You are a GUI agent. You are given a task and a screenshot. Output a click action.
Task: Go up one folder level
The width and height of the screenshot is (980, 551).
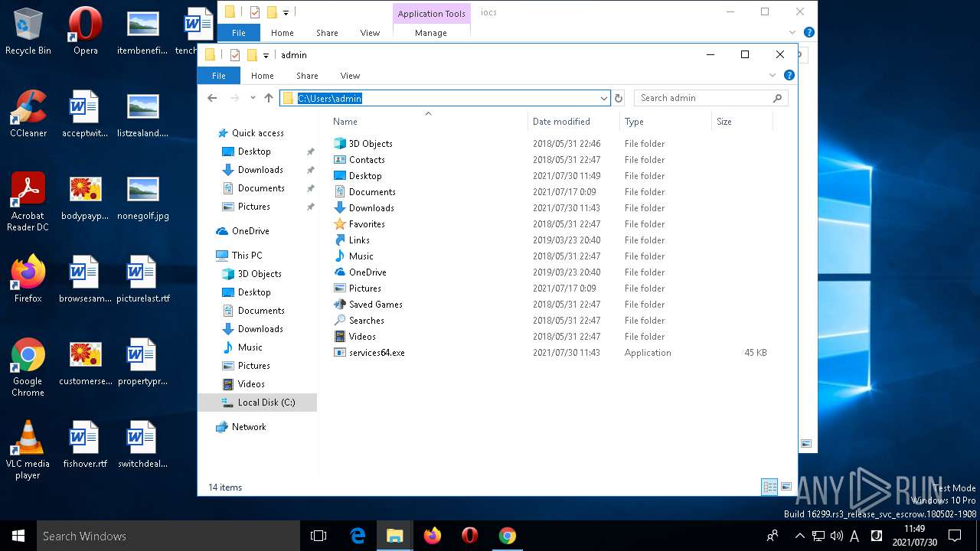click(x=269, y=98)
